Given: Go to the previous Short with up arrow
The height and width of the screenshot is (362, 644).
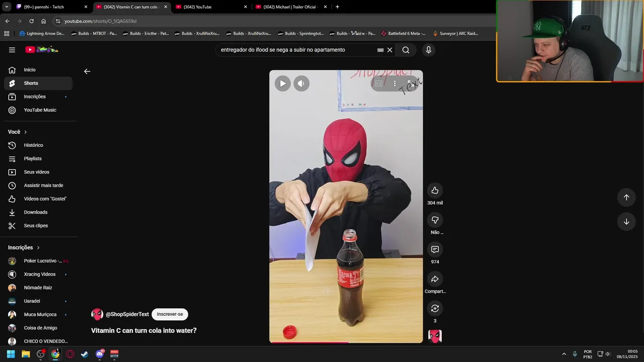Looking at the screenshot, I should pyautogui.click(x=626, y=198).
